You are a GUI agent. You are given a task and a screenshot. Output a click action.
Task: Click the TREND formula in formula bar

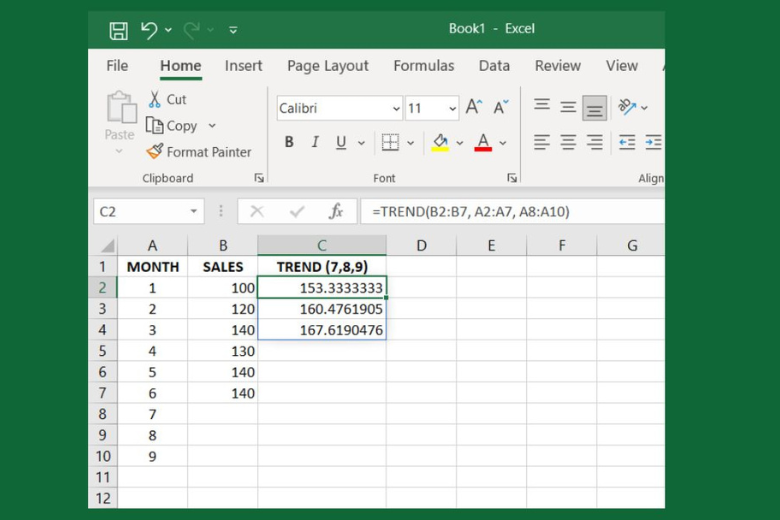(x=470, y=211)
